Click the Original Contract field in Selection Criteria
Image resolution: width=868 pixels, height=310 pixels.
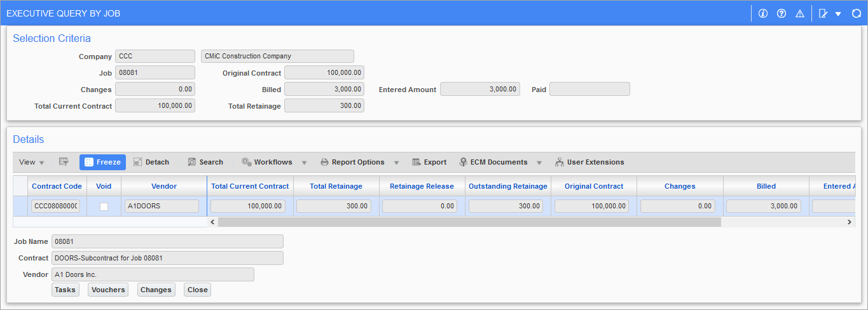pyautogui.click(x=324, y=73)
